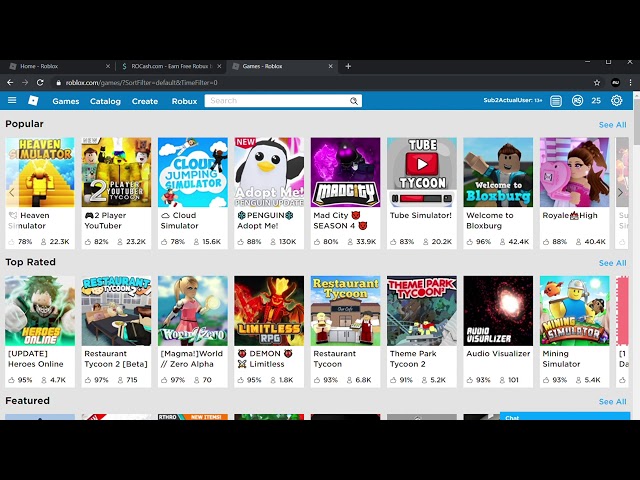Click the Robux currency icon
This screenshot has height=480, width=640.
tap(577, 101)
